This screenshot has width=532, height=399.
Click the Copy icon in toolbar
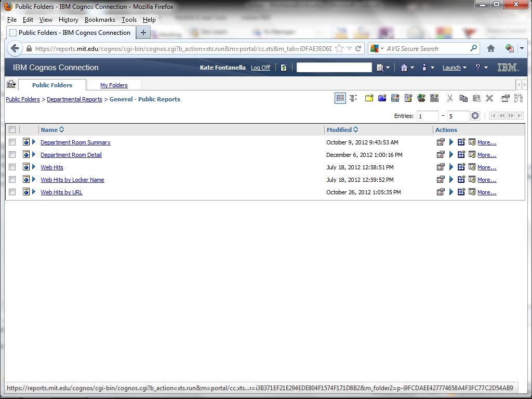[x=463, y=98]
